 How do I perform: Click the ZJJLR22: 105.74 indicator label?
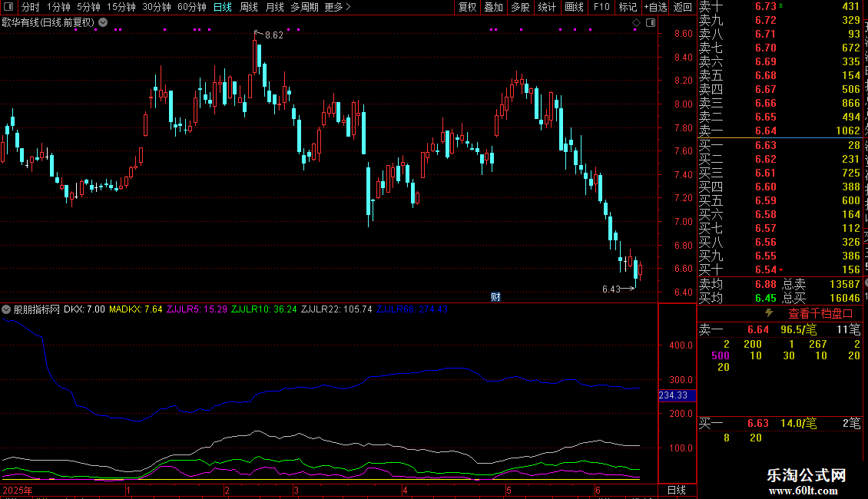coord(336,309)
